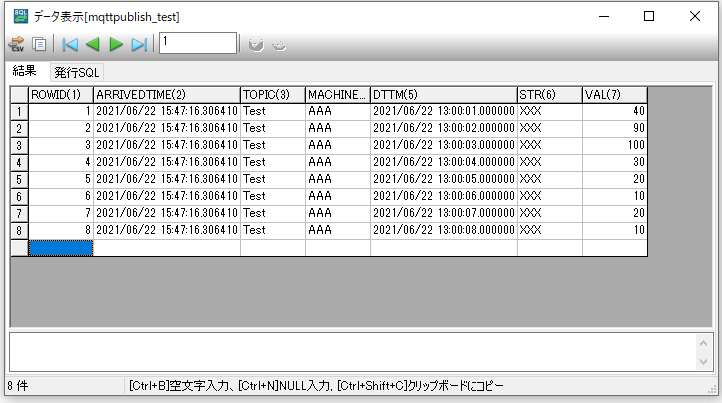
Task: Select row header 2
Action: click(x=19, y=128)
